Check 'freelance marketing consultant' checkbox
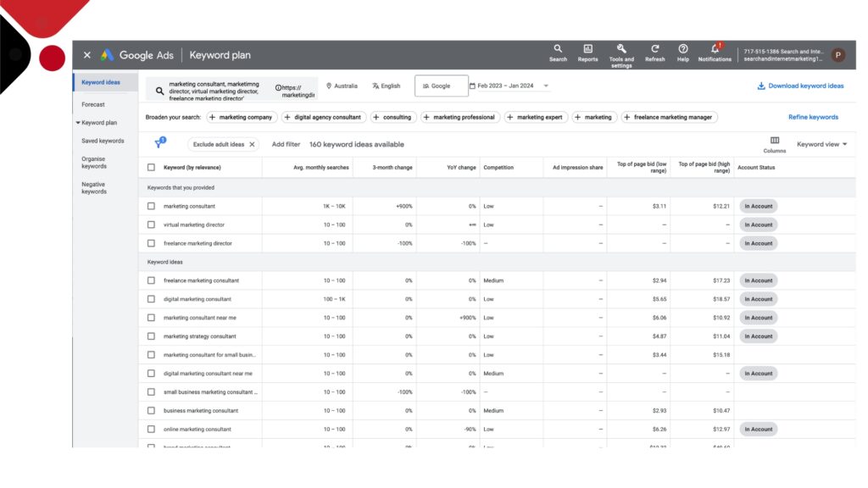Image resolution: width=868 pixels, height=488 pixels. tap(151, 280)
